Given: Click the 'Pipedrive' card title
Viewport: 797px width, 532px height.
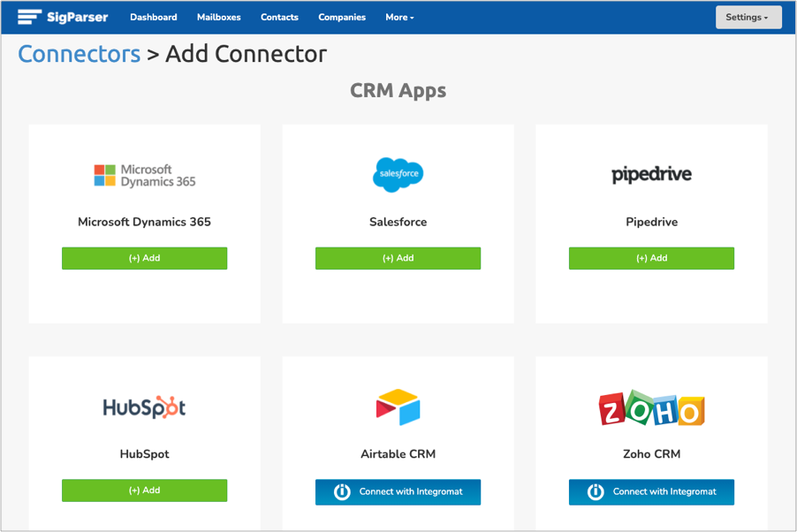Looking at the screenshot, I should [651, 222].
